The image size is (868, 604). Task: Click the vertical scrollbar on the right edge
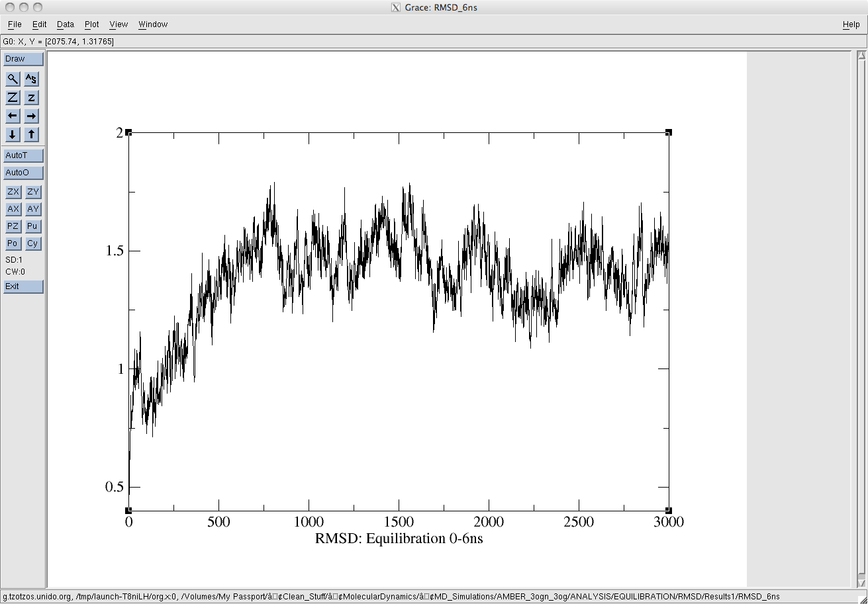click(861, 318)
